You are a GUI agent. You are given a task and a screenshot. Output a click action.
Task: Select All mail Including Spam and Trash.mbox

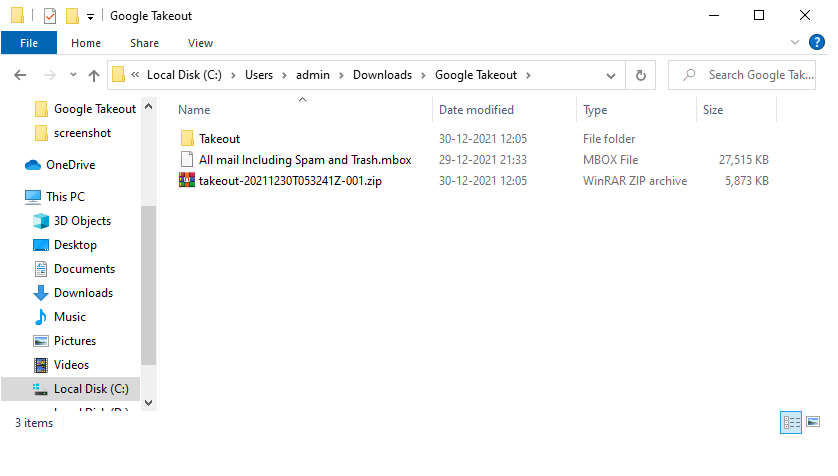[305, 160]
